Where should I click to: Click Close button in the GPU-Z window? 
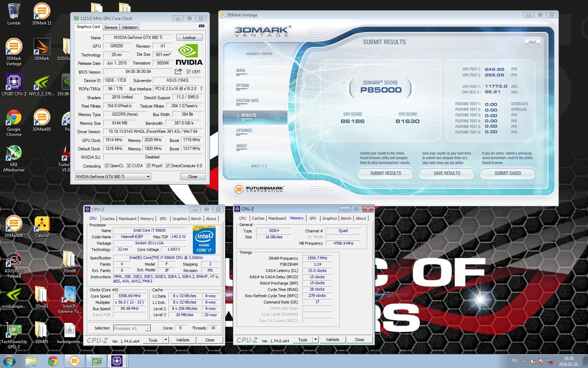click(192, 177)
